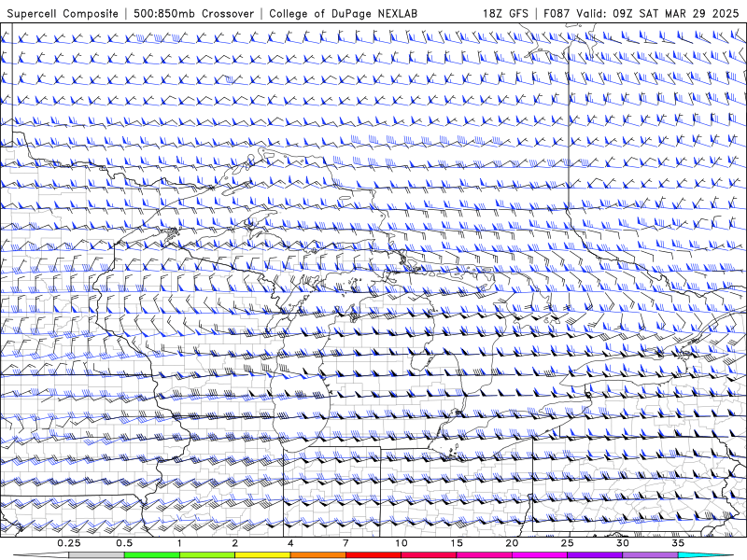
Task: Click the 'Supercell Composite' title text
Action: pyautogui.click(x=63, y=13)
